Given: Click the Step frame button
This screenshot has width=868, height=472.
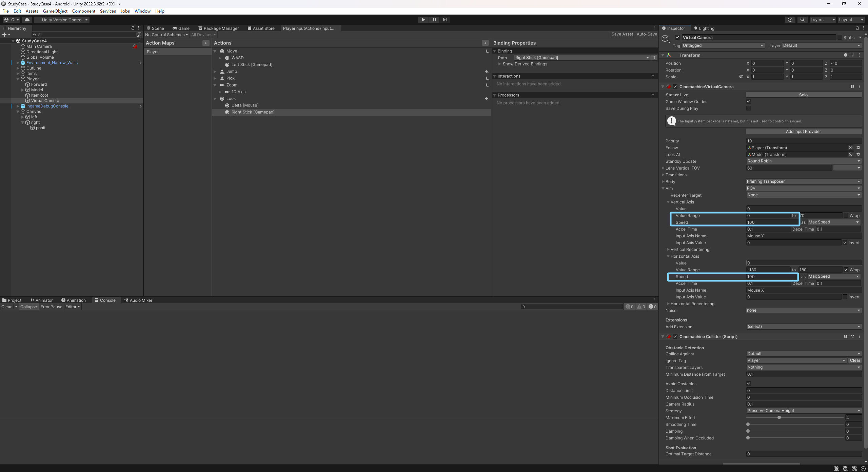Looking at the screenshot, I should 445,20.
